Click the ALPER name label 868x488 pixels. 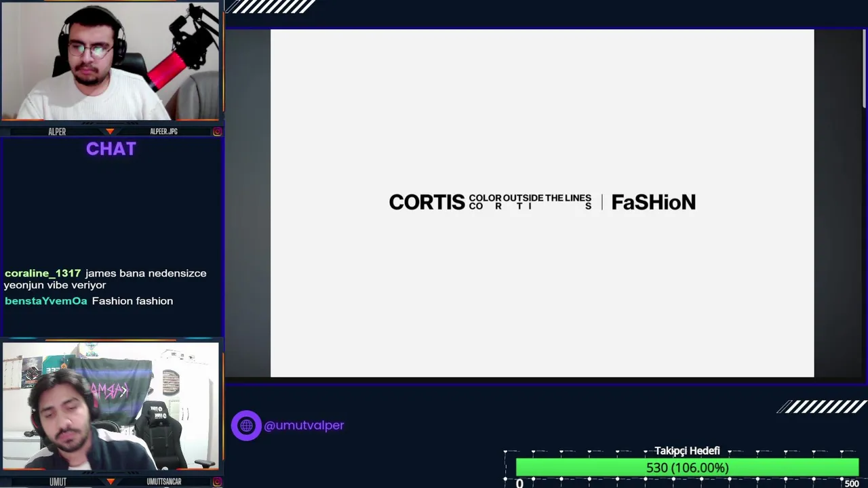pos(57,131)
